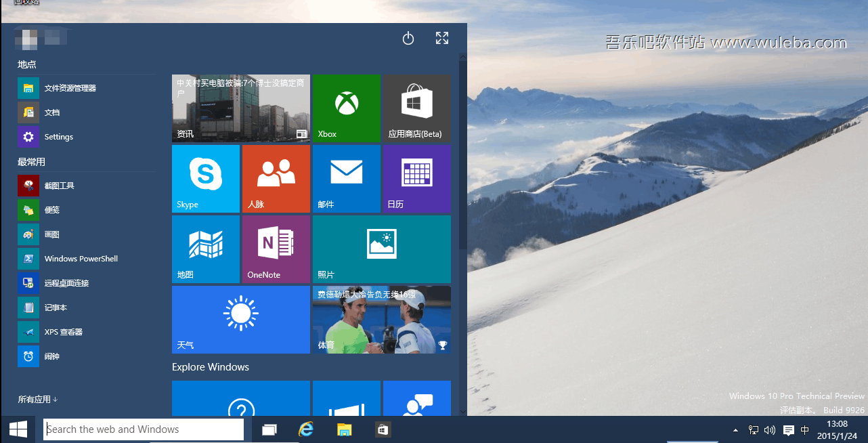Expand Start menu to full screen
The image size is (868, 443).
[442, 39]
